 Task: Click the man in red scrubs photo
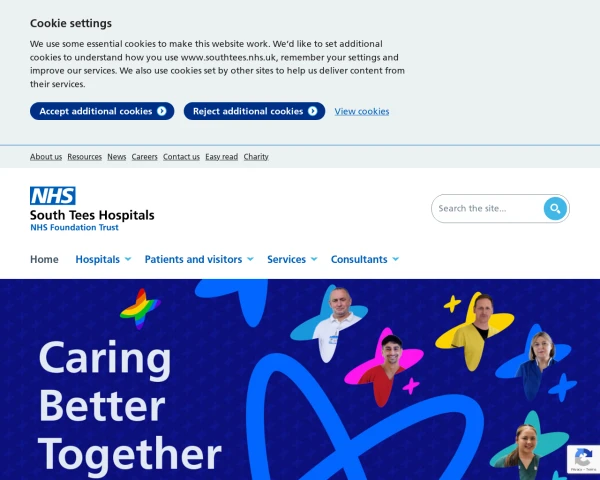pos(384,367)
